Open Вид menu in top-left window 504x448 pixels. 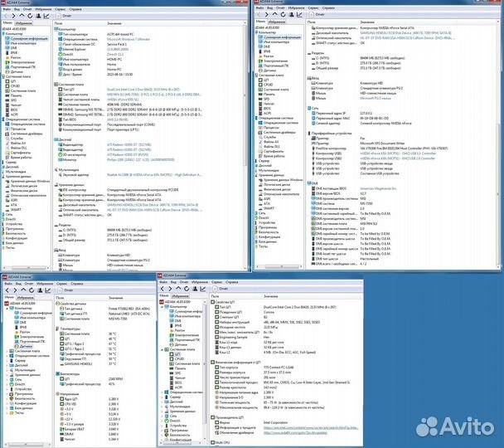click(17, 9)
